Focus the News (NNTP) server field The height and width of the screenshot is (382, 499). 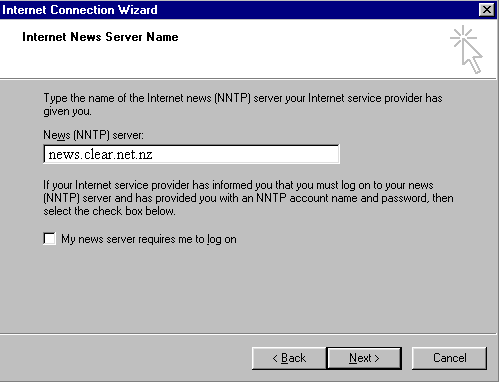tap(191, 154)
